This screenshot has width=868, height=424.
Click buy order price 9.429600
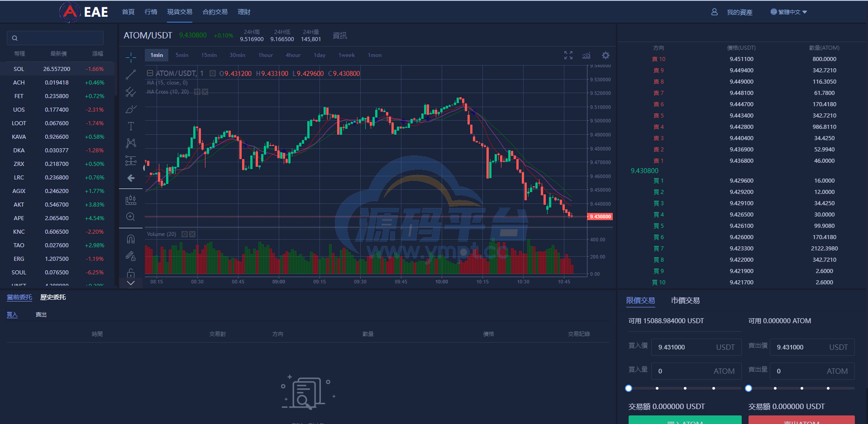(x=741, y=181)
